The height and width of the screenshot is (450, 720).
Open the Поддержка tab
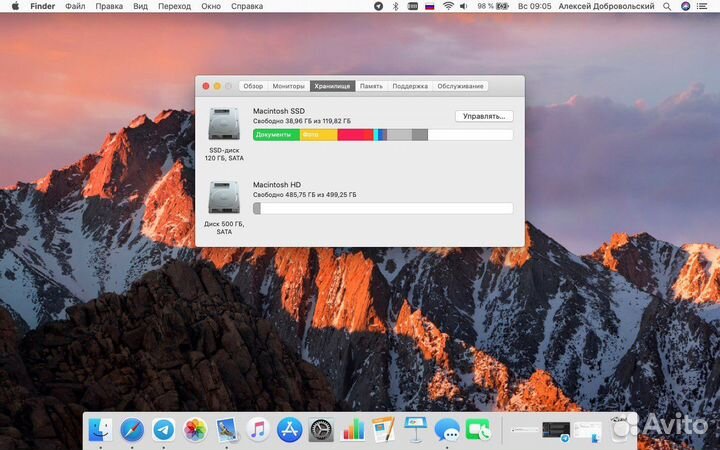410,86
